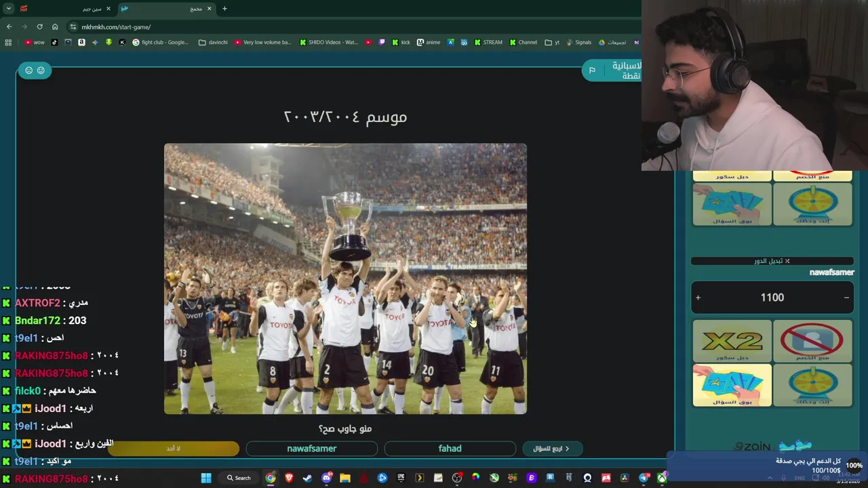868x488 pixels.
Task: Open the Windows Start menu
Action: (206, 478)
